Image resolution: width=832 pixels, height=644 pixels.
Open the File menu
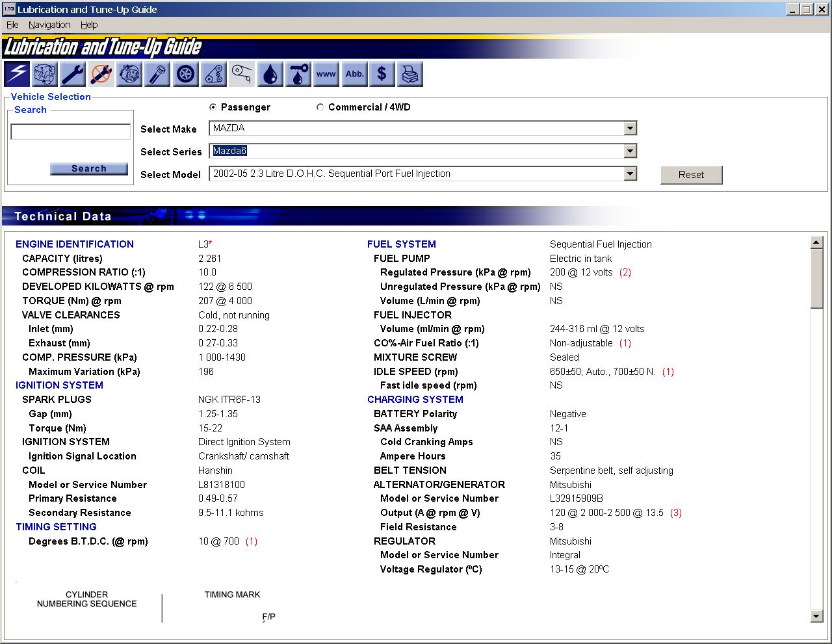[12, 25]
